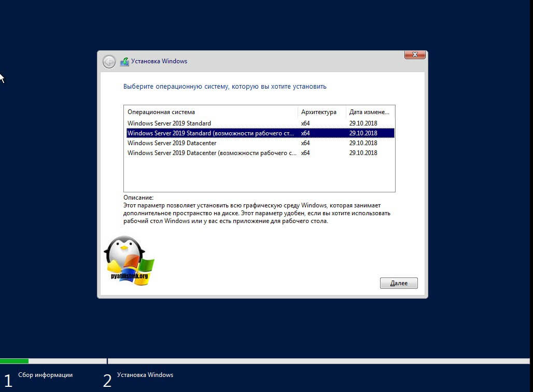Click the Архитектура column header
This screenshot has width=533, height=392.
[x=321, y=112]
